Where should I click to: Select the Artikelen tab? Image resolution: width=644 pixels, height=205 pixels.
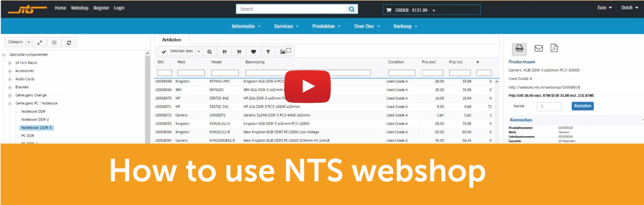[x=171, y=40]
